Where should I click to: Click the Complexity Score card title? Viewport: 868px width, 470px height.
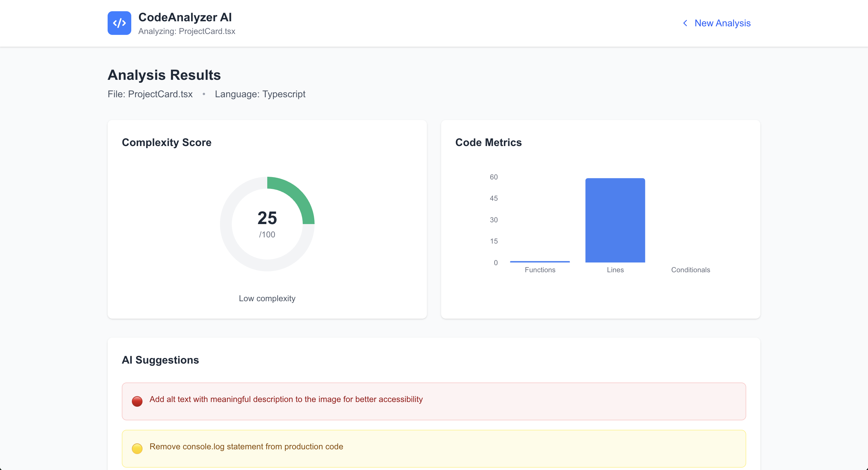tap(166, 142)
